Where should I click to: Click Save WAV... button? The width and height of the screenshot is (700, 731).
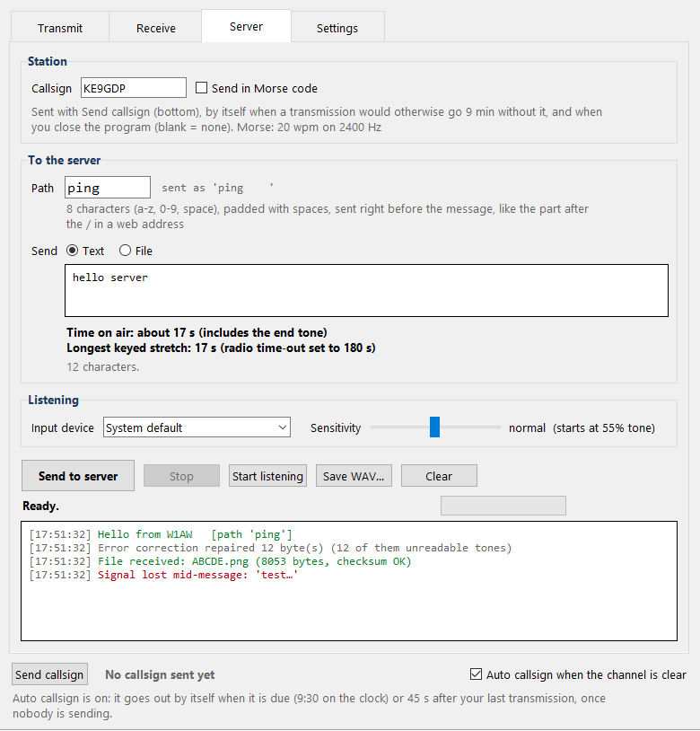pyautogui.click(x=354, y=476)
